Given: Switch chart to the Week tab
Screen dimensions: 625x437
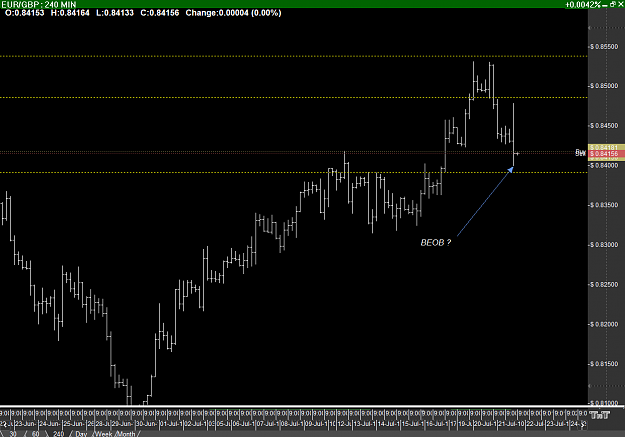Looking at the screenshot, I should [x=104, y=434].
